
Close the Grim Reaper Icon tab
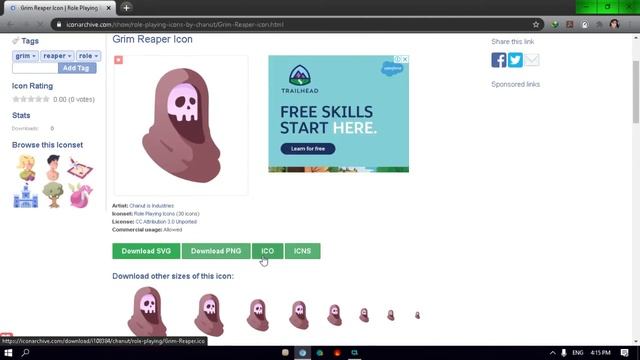click(109, 8)
